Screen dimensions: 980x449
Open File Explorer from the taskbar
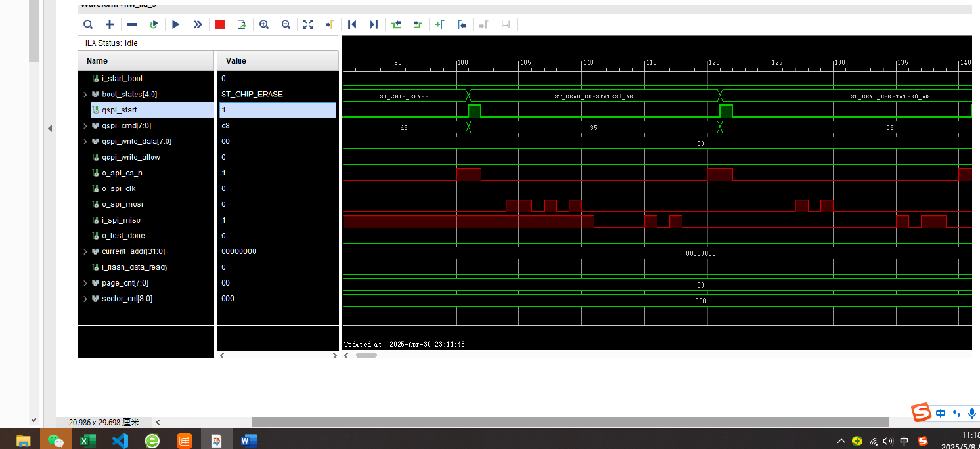click(24, 440)
